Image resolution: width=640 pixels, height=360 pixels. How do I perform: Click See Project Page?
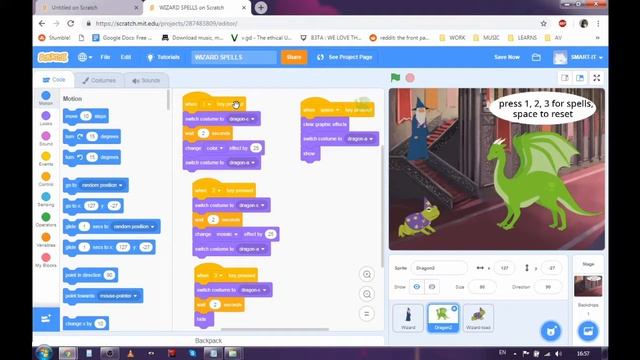coord(345,57)
